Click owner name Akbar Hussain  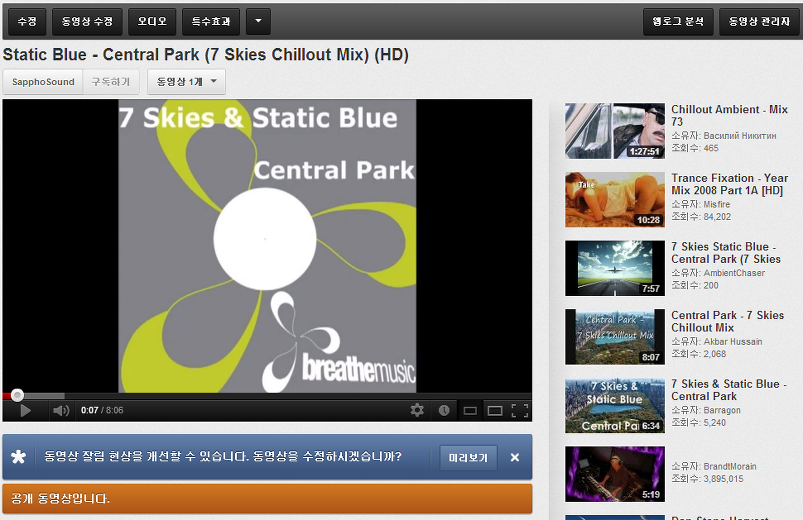pos(733,342)
